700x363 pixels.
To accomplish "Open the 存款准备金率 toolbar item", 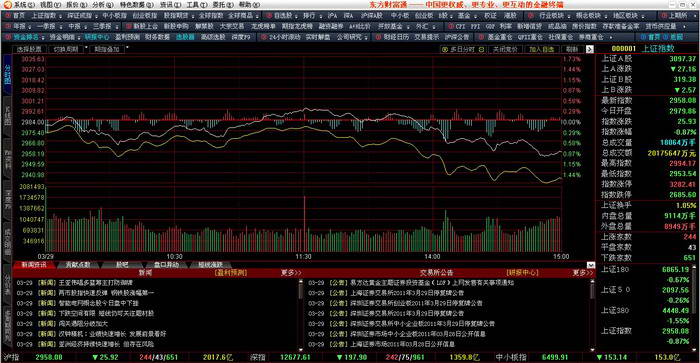I will (621, 26).
